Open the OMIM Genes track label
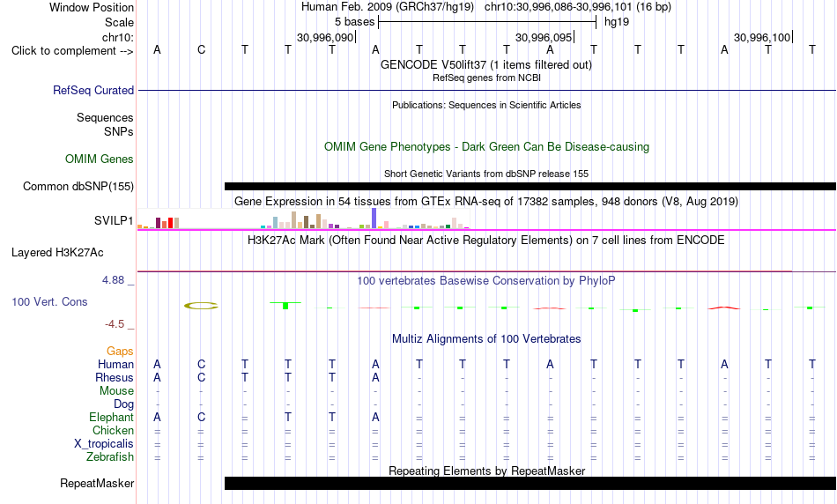837x504 pixels. [100, 159]
